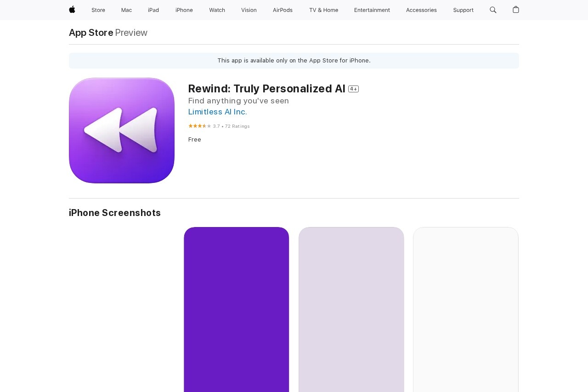Screen dimensions: 588x392
Task: Open the iPad menu
Action: click(x=153, y=10)
